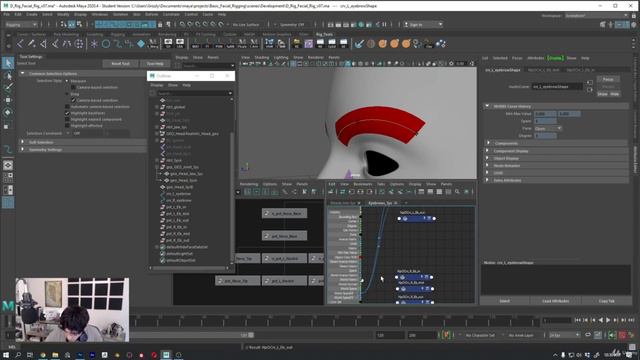Click the Maya icon in the Windows taskbar
640x360 pixels.
tap(166, 355)
